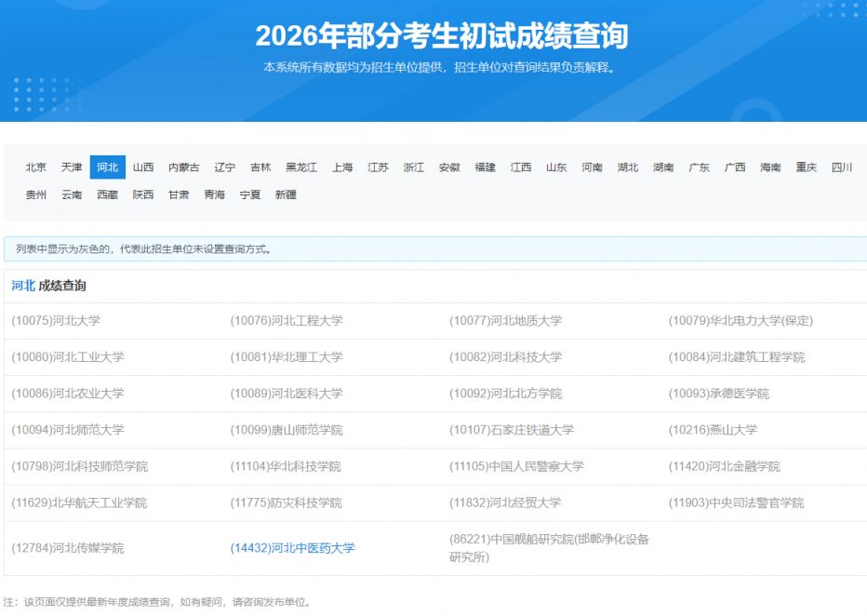Click the (10080)河北工业大学 entry
Screen dimensions: 867x616
tap(68, 357)
